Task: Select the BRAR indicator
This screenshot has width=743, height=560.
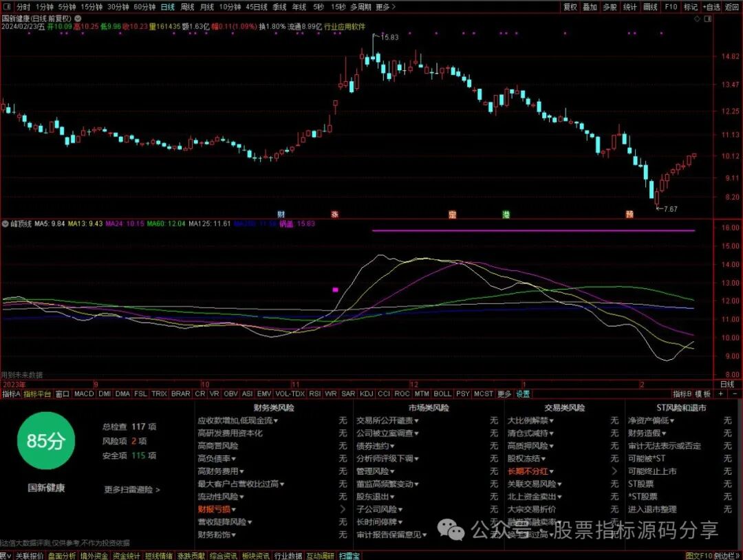Action: pos(180,394)
